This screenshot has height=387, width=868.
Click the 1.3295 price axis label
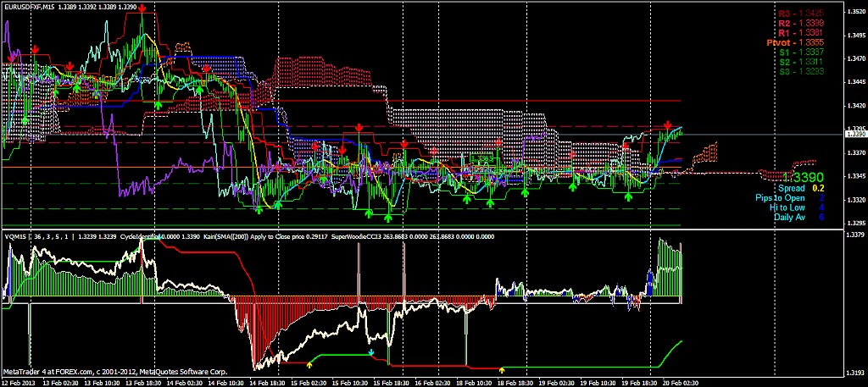point(854,223)
